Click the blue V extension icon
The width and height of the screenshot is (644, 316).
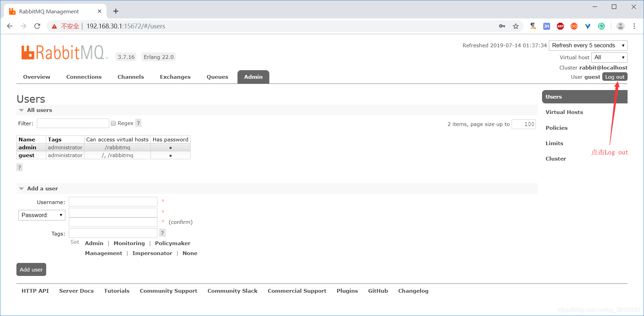(588, 26)
